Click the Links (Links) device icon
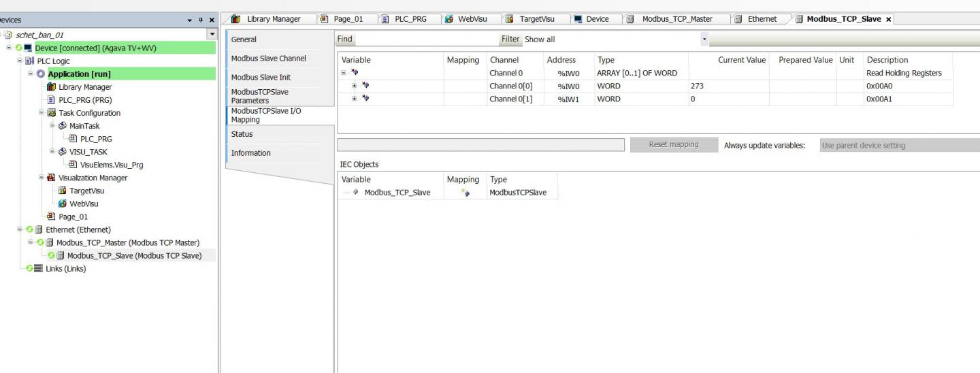 pyautogui.click(x=38, y=269)
